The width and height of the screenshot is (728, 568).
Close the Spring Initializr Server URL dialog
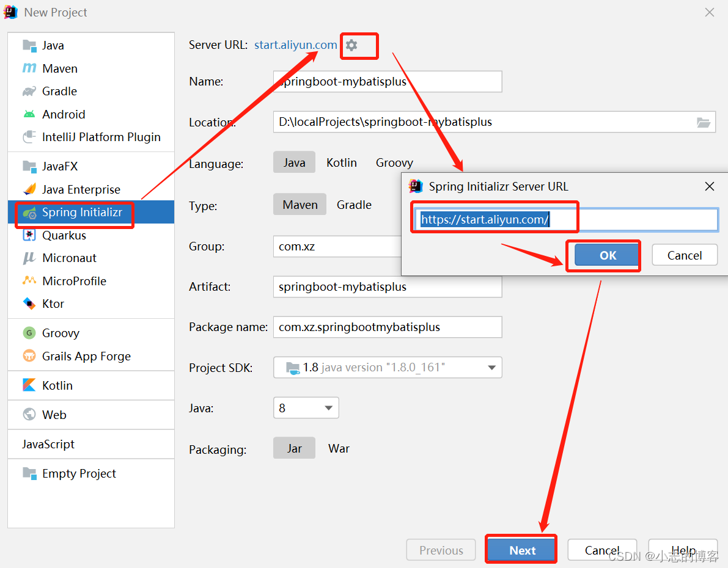710,186
